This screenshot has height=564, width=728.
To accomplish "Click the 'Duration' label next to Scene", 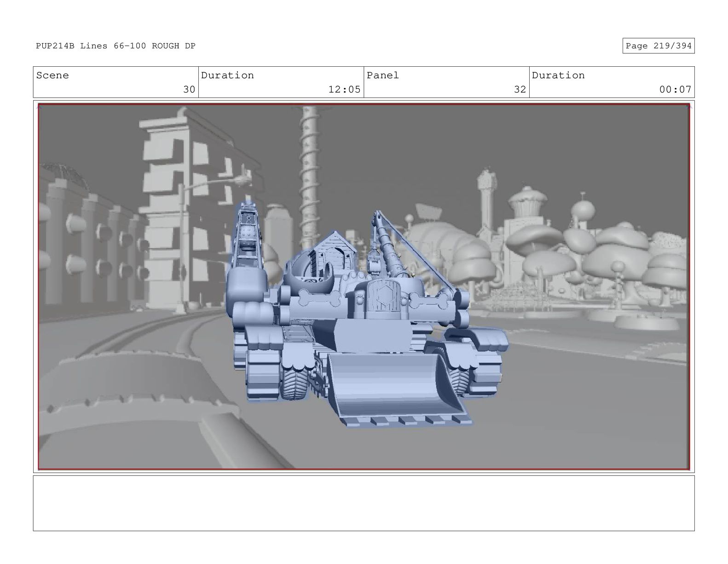I will pyautogui.click(x=227, y=76).
